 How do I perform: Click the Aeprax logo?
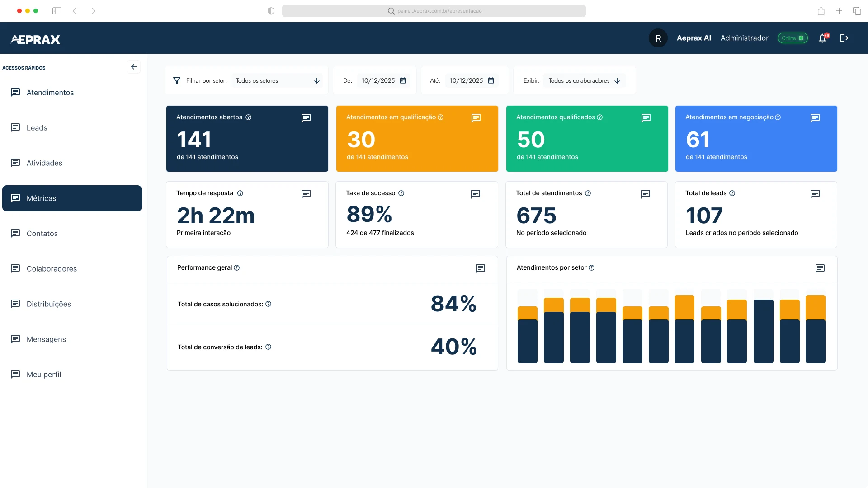tap(35, 39)
